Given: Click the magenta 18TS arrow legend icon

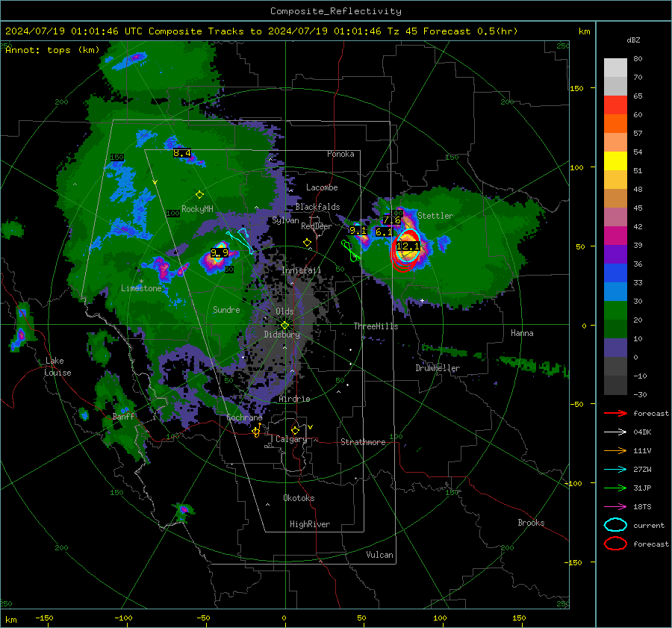Looking at the screenshot, I should [x=615, y=507].
